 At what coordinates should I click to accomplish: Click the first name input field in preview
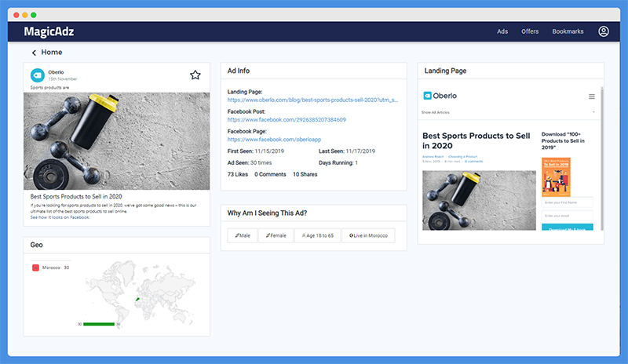click(567, 202)
